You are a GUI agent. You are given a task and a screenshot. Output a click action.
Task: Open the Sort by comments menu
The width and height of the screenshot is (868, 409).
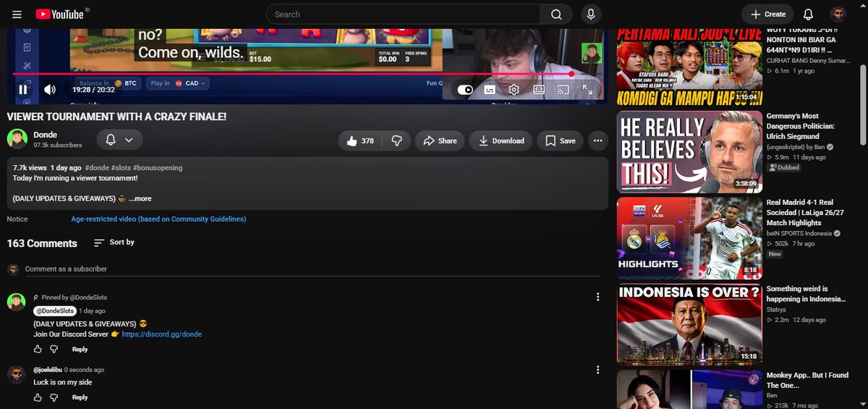pyautogui.click(x=114, y=243)
